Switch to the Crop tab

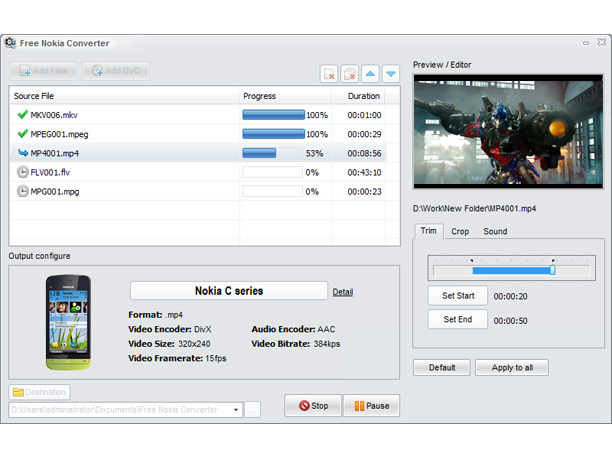point(460,231)
